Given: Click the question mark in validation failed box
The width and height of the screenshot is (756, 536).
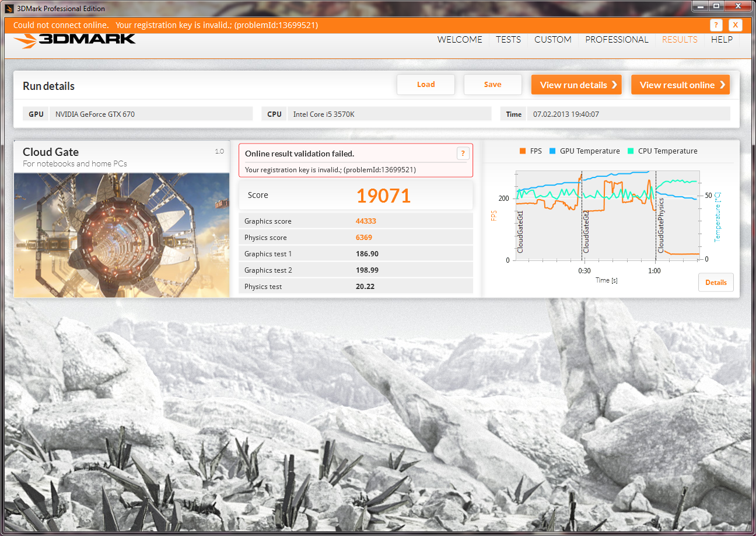Looking at the screenshot, I should (463, 154).
